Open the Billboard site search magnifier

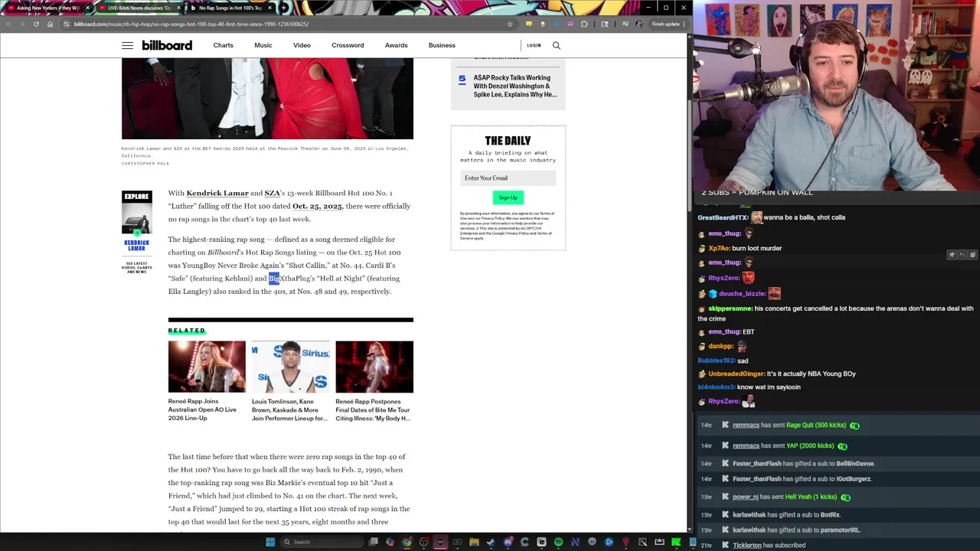pos(557,45)
